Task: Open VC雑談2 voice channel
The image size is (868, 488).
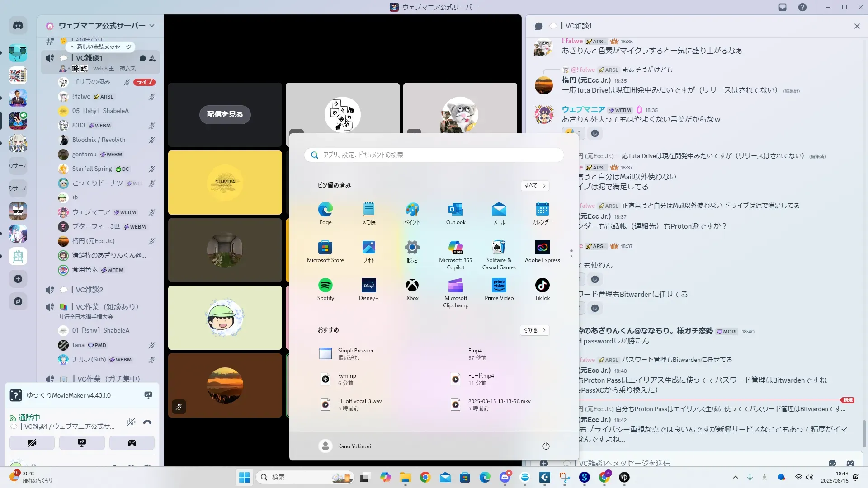Action: (x=90, y=290)
